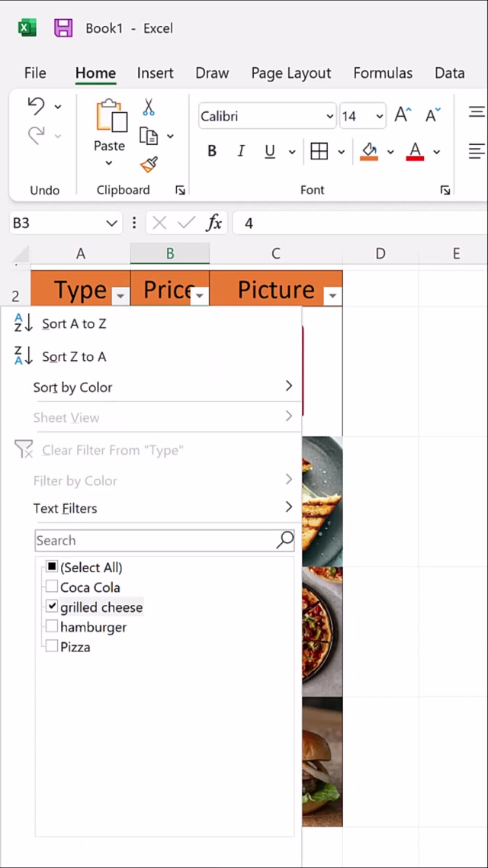Select Sort A to Z option
The width and height of the screenshot is (488, 868).
tap(74, 323)
